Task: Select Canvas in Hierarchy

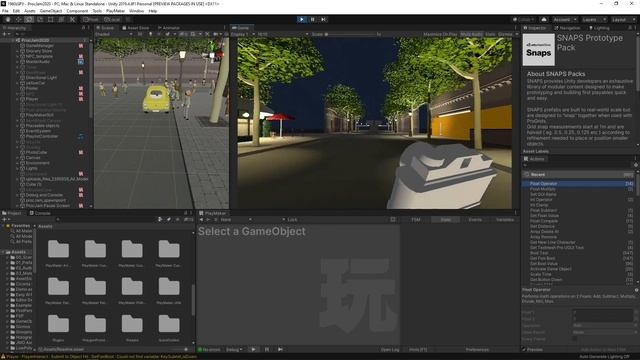Action: pos(33,158)
